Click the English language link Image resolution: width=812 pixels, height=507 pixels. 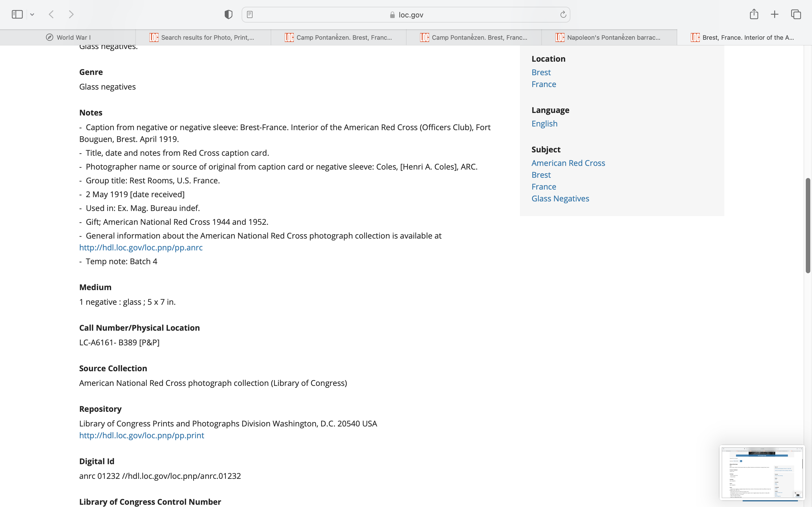pyautogui.click(x=544, y=123)
